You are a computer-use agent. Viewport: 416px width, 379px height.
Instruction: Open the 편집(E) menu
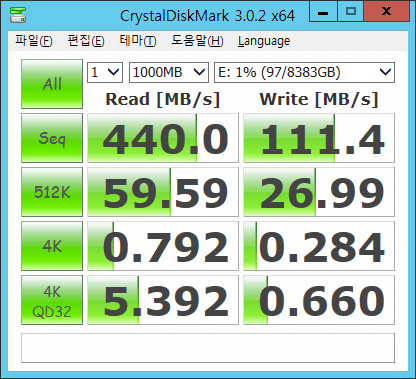pos(86,41)
